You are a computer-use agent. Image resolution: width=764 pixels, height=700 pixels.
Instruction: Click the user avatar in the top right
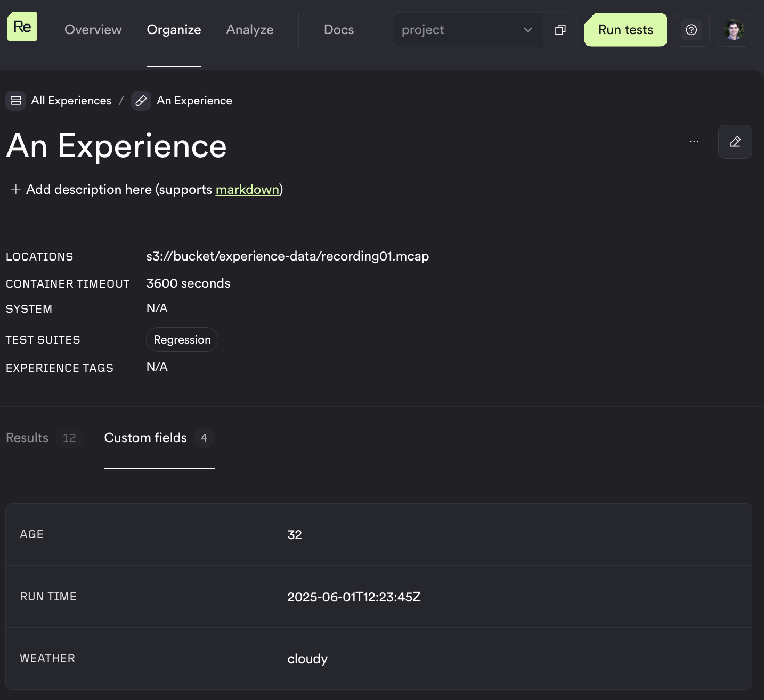click(734, 30)
